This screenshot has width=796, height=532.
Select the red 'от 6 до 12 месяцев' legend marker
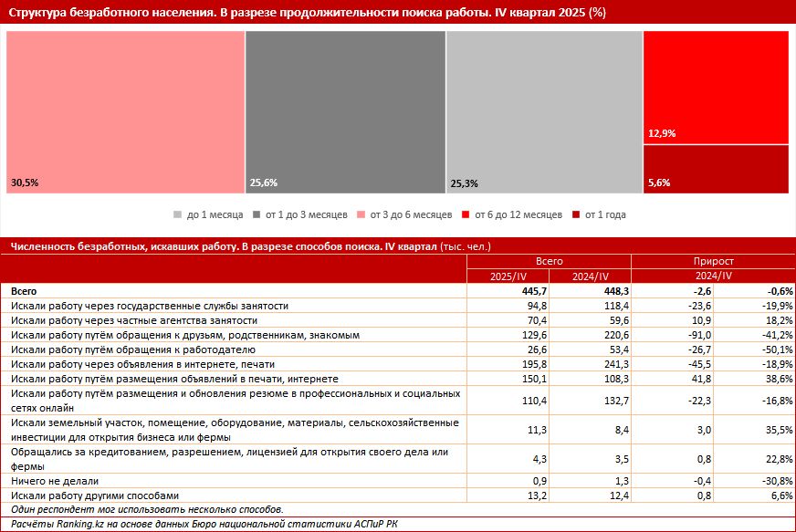point(466,215)
